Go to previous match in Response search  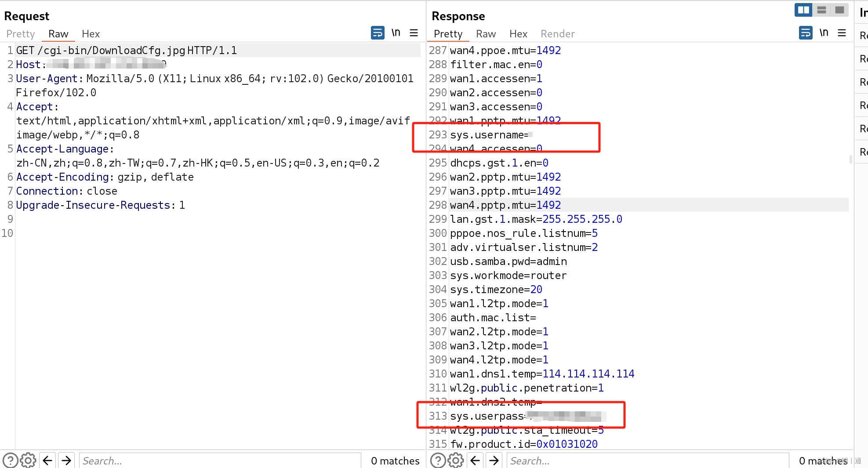click(x=475, y=461)
